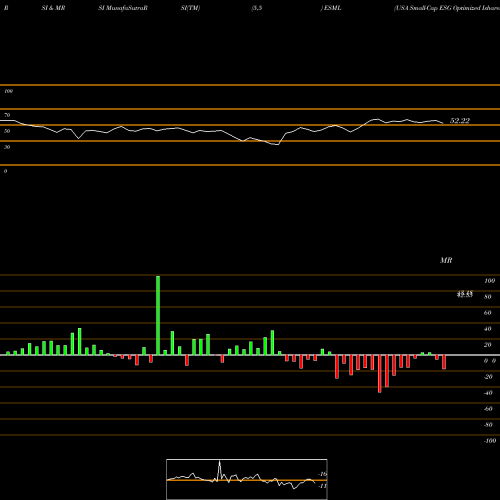Click the 'SI MunafaSutraR' header label
Image resolution: width=500 pixels, height=500 pixels.
point(123,8)
